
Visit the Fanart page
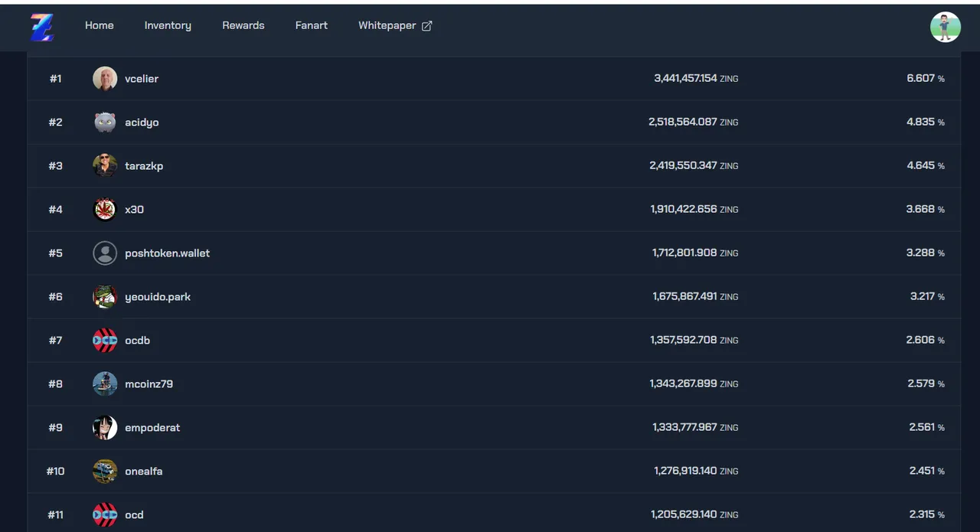pyautogui.click(x=312, y=25)
